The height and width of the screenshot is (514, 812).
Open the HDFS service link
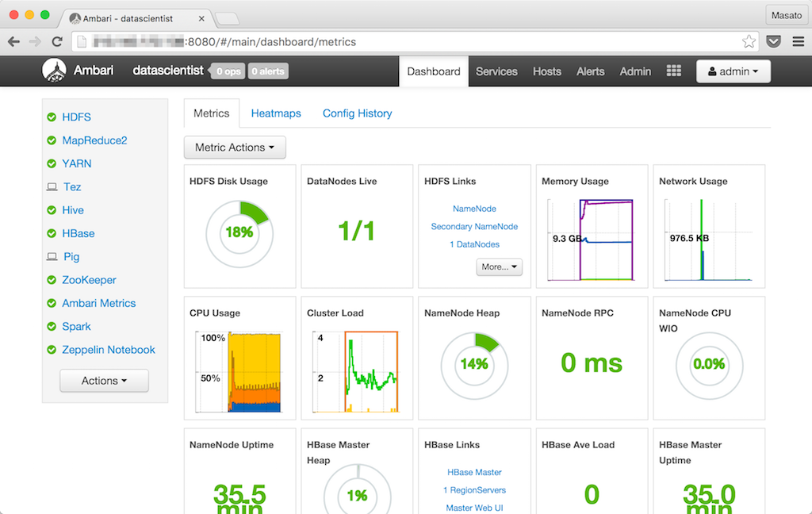(77, 117)
